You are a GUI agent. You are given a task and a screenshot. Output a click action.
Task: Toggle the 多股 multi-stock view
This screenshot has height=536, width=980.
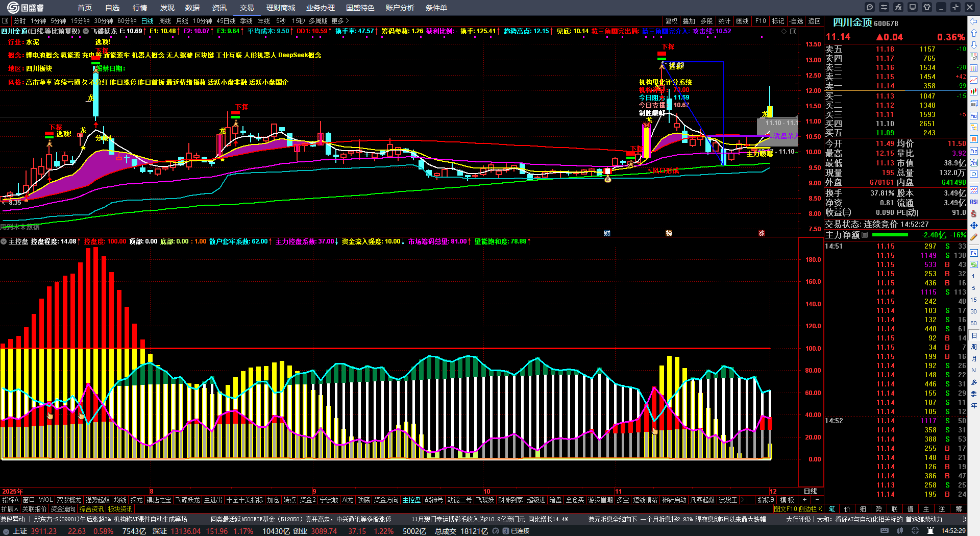tap(706, 21)
